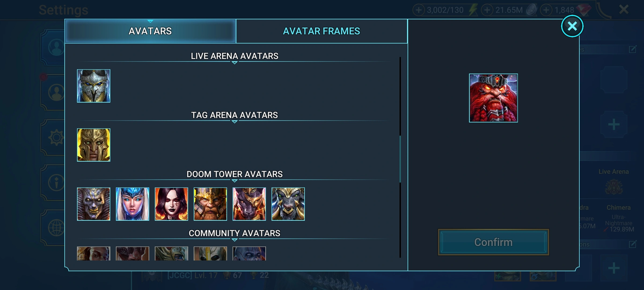Confirm the selected avatar
The image size is (644, 290).
click(493, 242)
